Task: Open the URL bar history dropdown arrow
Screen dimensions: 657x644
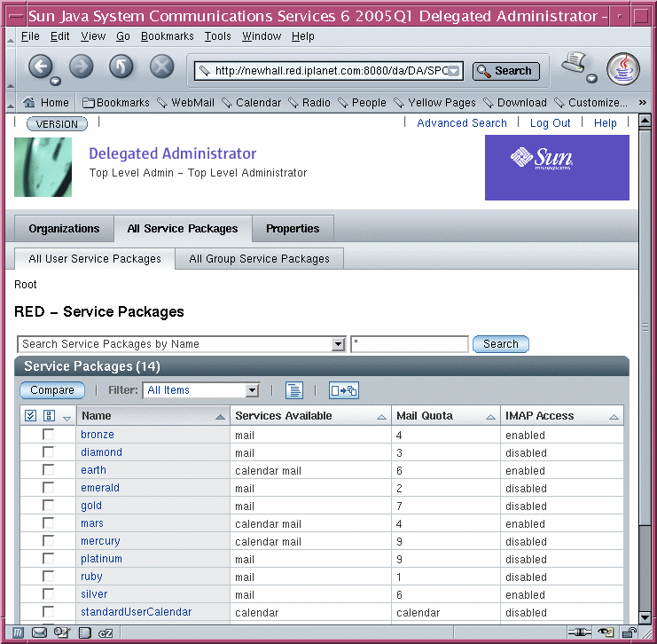Action: (454, 71)
